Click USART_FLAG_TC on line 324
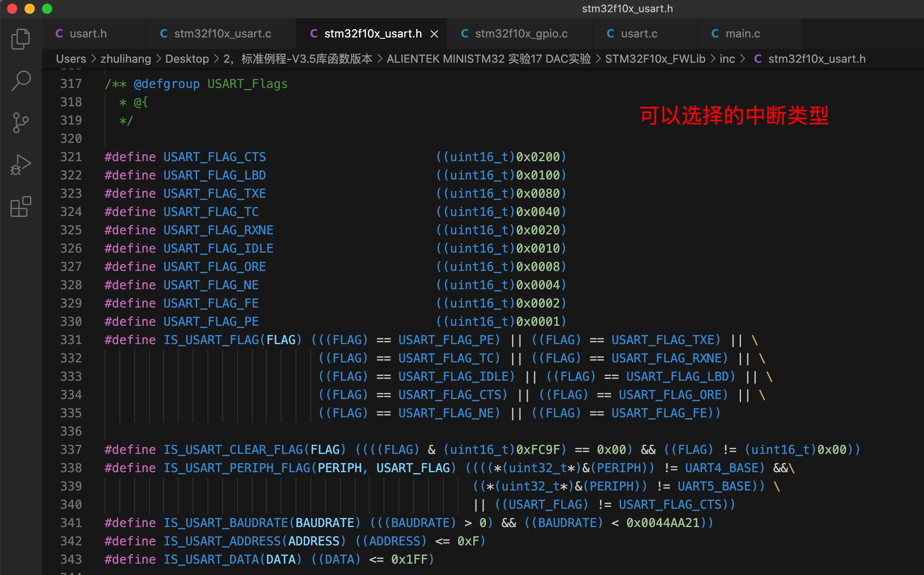Image resolution: width=924 pixels, height=575 pixels. (211, 212)
